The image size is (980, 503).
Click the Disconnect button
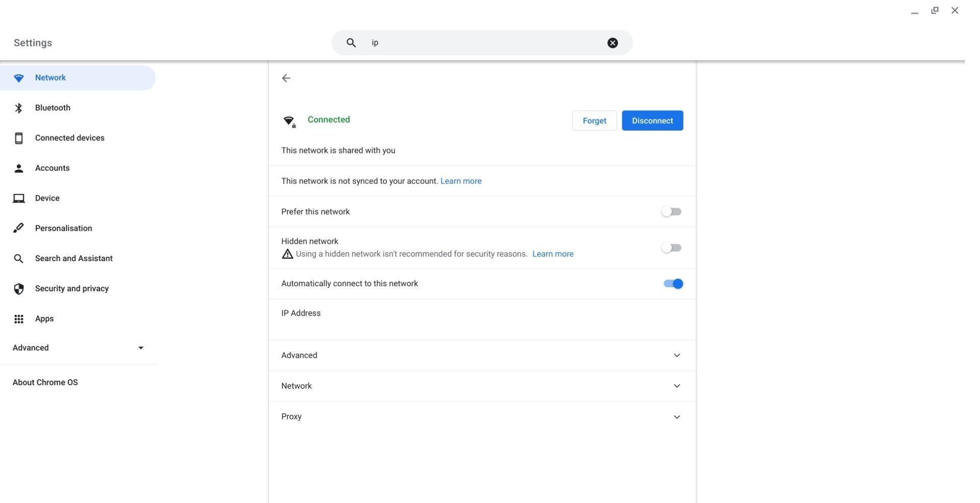coord(652,120)
